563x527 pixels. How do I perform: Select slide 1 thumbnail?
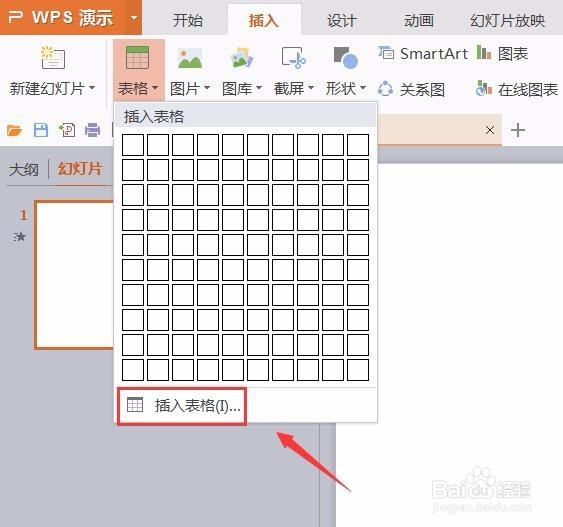click(74, 275)
